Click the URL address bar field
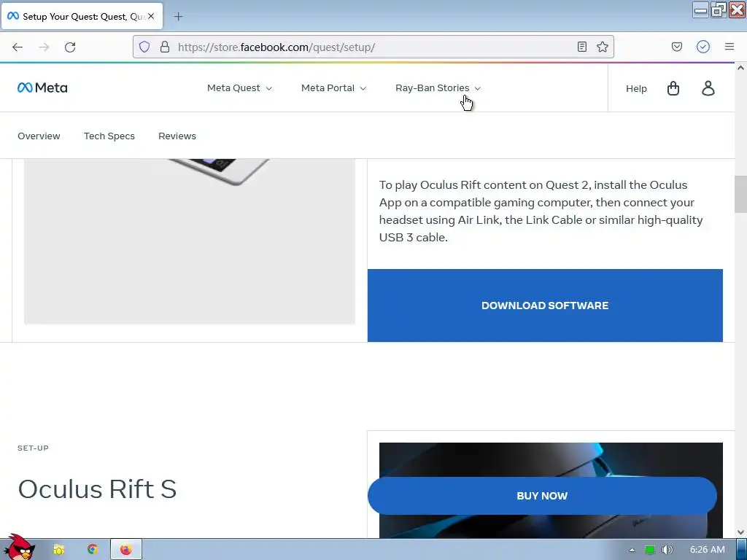747x560 pixels. point(373,47)
